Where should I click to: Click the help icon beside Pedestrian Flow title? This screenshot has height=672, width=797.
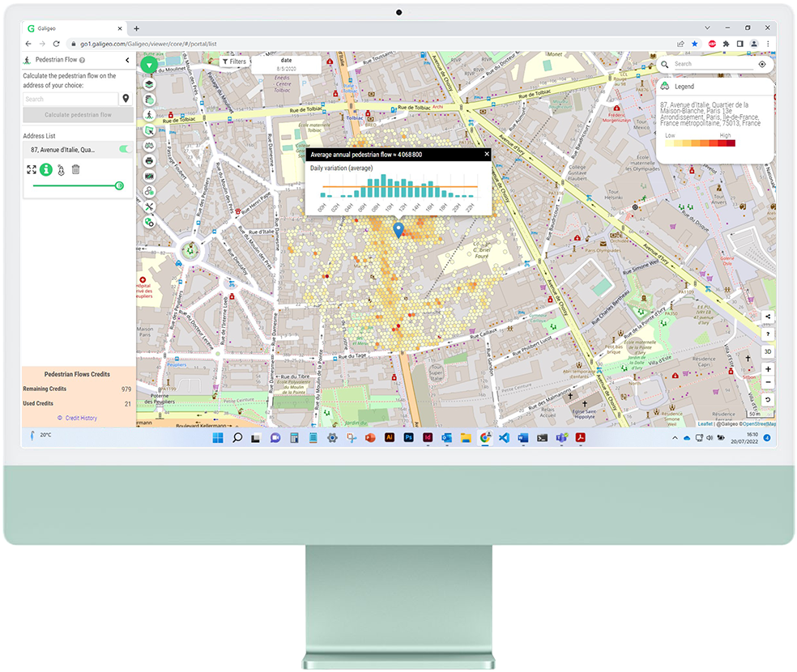(83, 60)
